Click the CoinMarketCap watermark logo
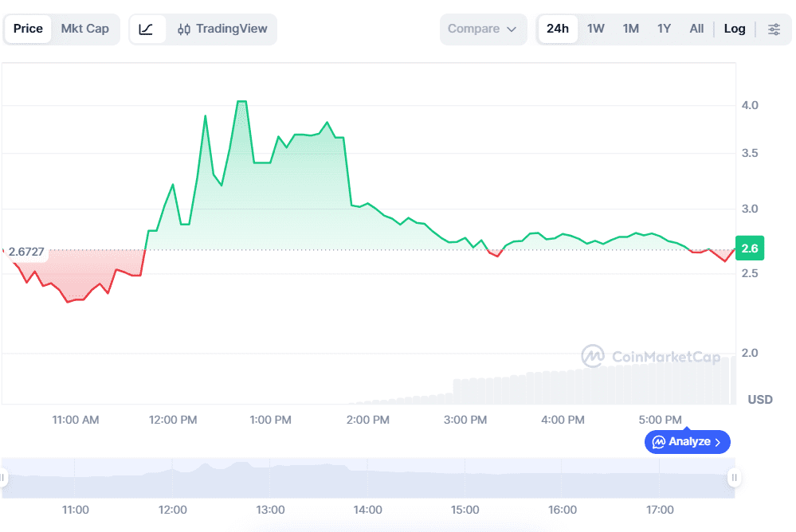The height and width of the screenshot is (532, 796). [592, 356]
